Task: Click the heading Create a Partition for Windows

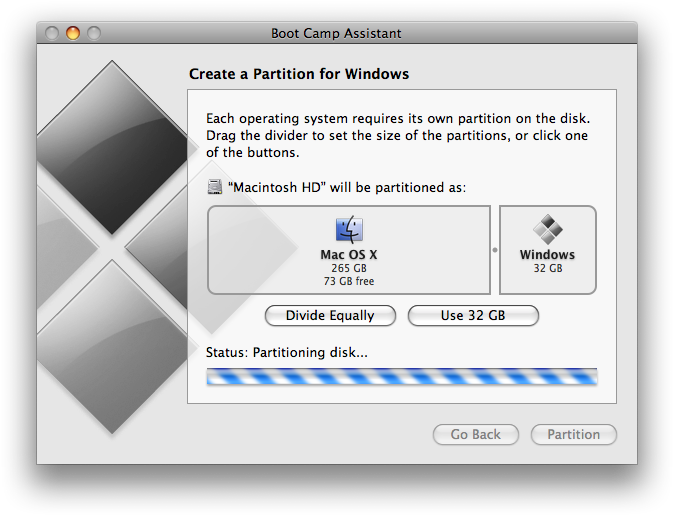Action: coord(299,74)
